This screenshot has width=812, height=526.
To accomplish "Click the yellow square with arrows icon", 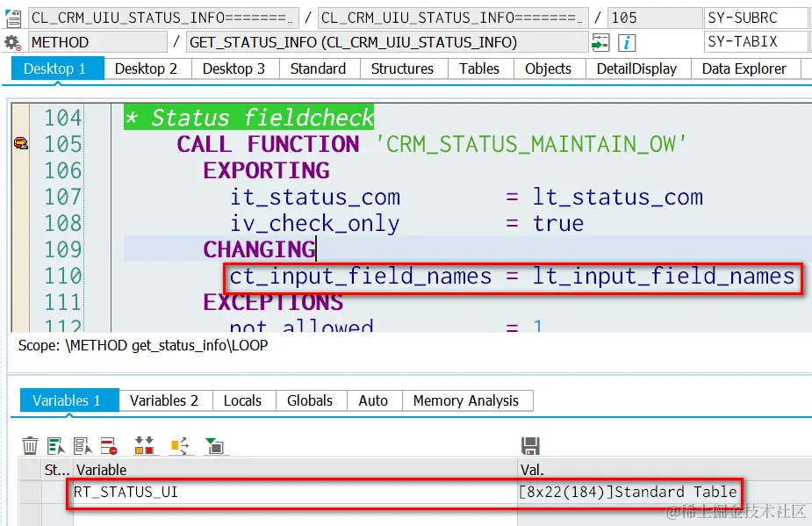I will click(x=180, y=446).
